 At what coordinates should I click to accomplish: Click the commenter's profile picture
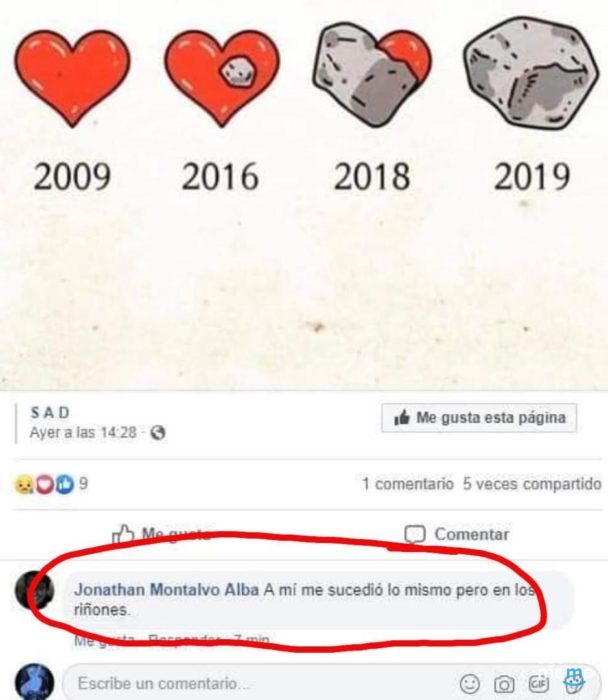[x=34, y=590]
